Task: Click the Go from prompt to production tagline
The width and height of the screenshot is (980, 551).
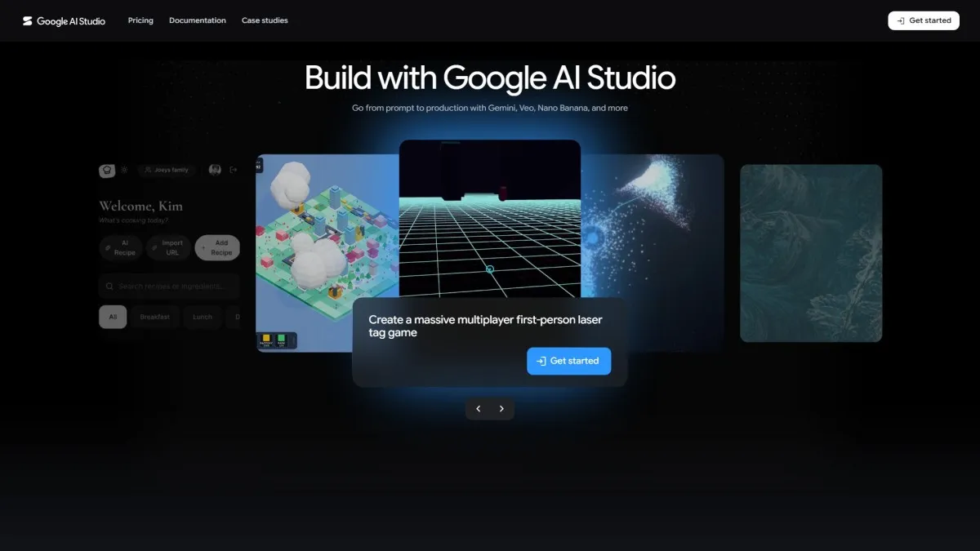Action: 490,108
